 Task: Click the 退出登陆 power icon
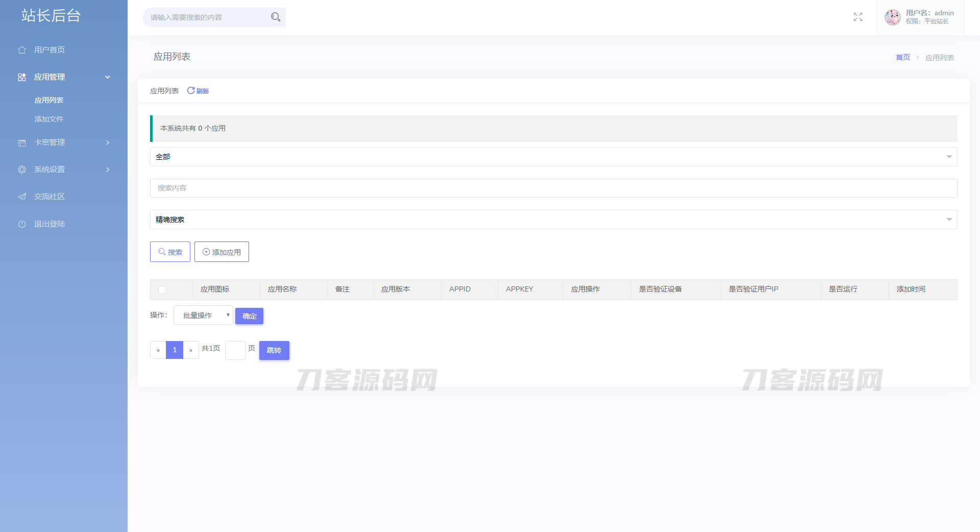coord(22,224)
